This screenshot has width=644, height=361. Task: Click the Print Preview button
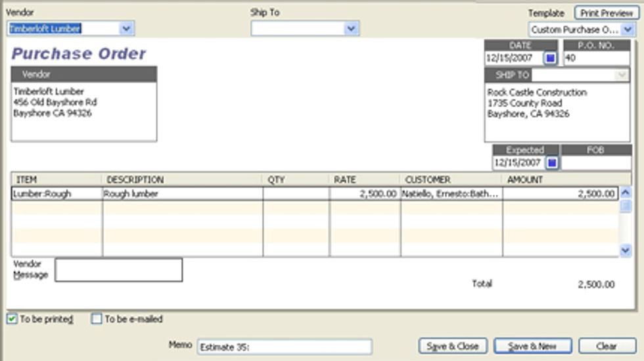(x=606, y=13)
